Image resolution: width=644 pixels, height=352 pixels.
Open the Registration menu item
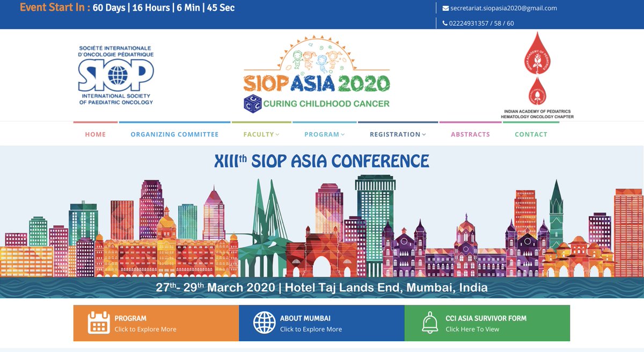click(395, 134)
